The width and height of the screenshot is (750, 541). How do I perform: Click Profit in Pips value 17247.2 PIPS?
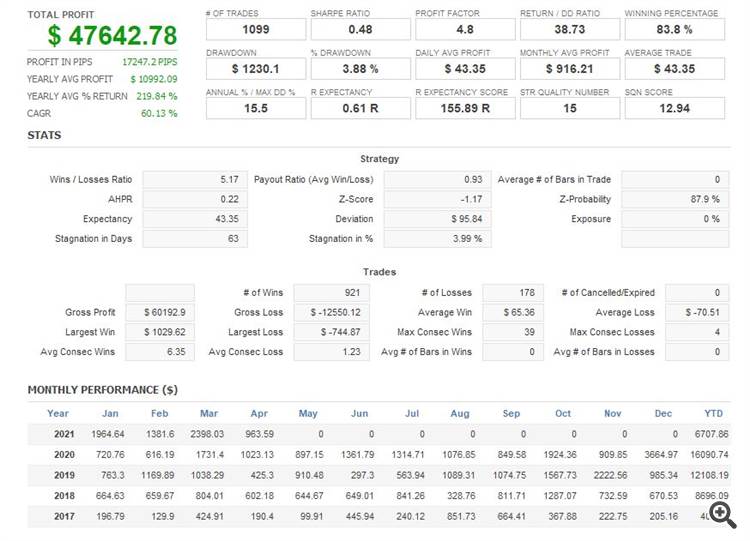pos(150,62)
